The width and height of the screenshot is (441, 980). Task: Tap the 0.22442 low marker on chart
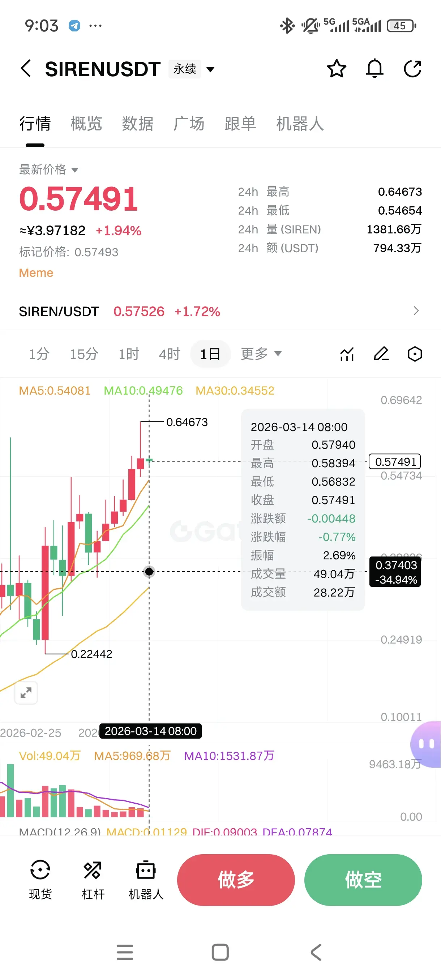91,654
